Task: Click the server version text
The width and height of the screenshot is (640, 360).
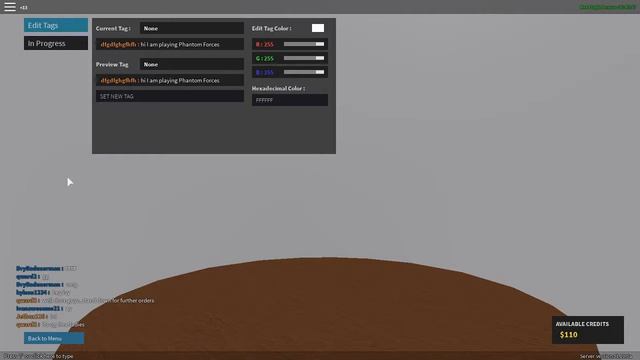Action: pyautogui.click(x=606, y=356)
